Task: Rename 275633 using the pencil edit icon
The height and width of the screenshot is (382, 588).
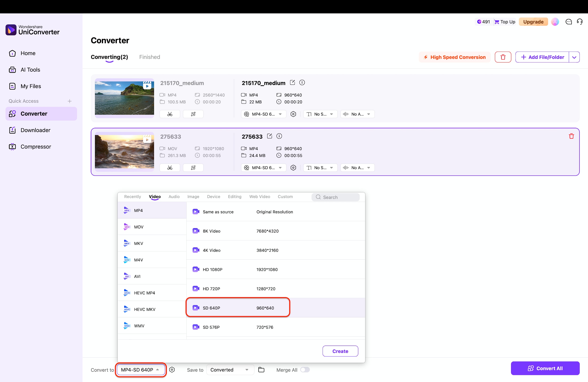Action: click(x=269, y=136)
